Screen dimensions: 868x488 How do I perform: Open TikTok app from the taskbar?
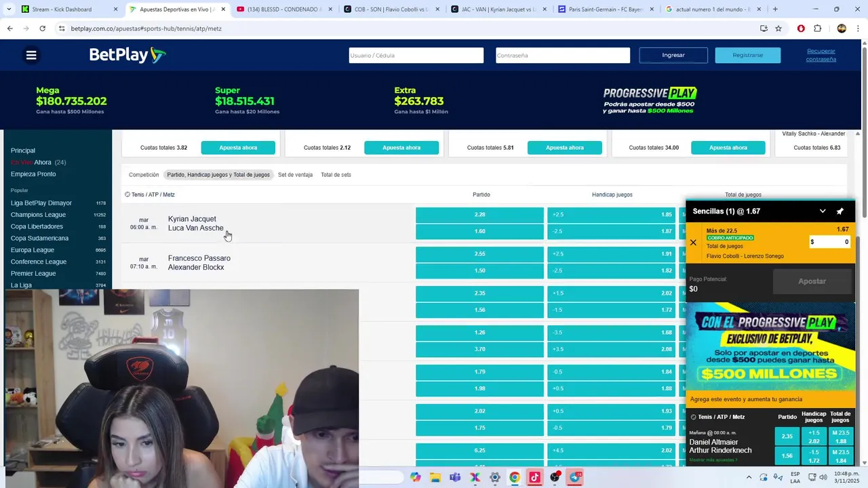coord(535,477)
